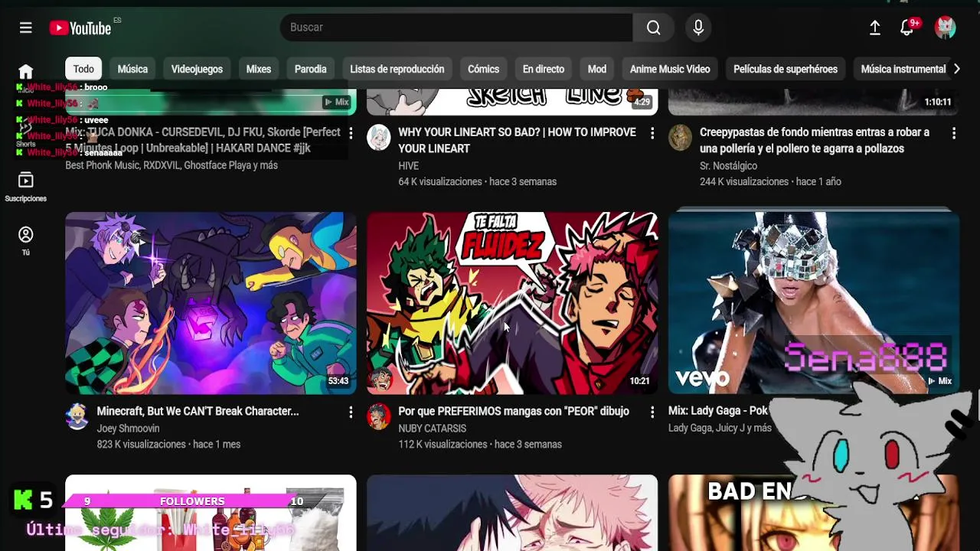Click Best Phonk Music artists line
980x551 pixels.
tap(171, 165)
